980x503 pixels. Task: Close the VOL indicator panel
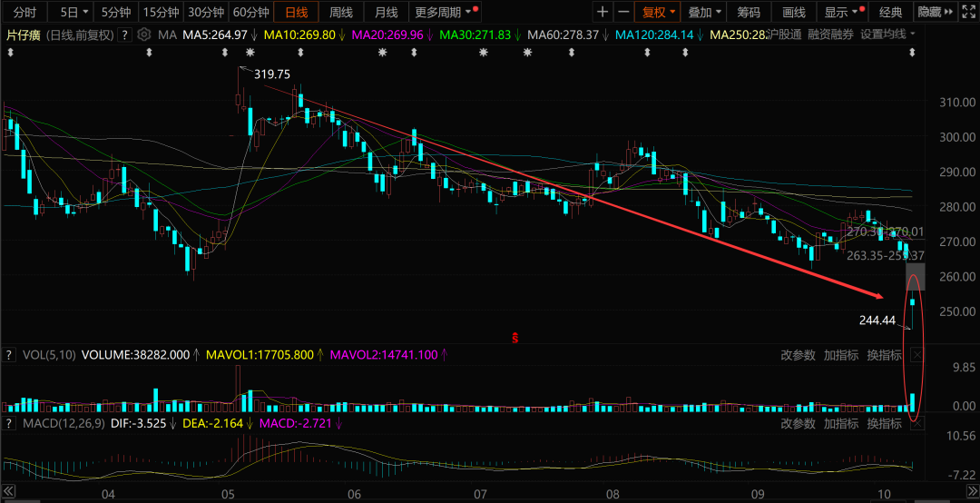916,355
